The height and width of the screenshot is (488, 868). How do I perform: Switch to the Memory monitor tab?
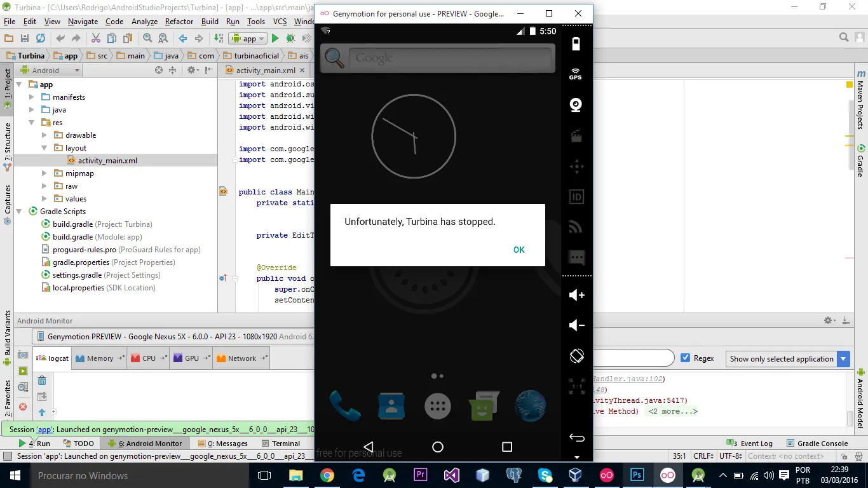(x=99, y=358)
